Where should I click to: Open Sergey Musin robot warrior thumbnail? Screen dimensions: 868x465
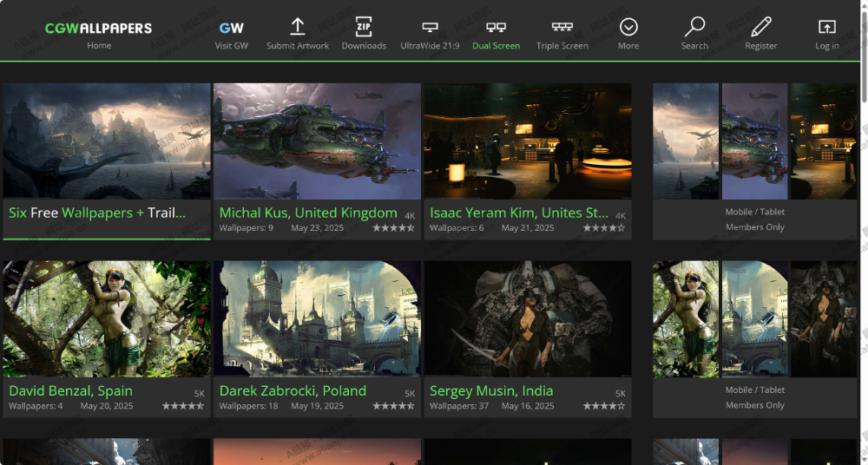click(528, 319)
